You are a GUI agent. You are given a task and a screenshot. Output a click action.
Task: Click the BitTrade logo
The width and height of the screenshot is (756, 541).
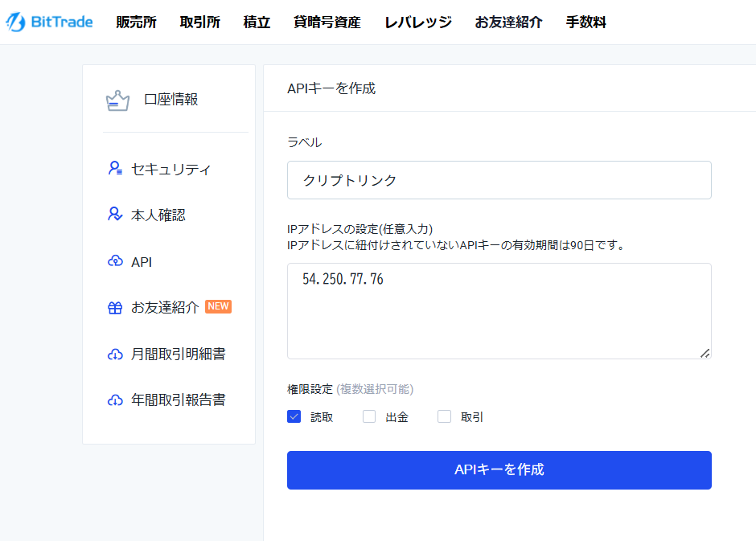pyautogui.click(x=49, y=23)
